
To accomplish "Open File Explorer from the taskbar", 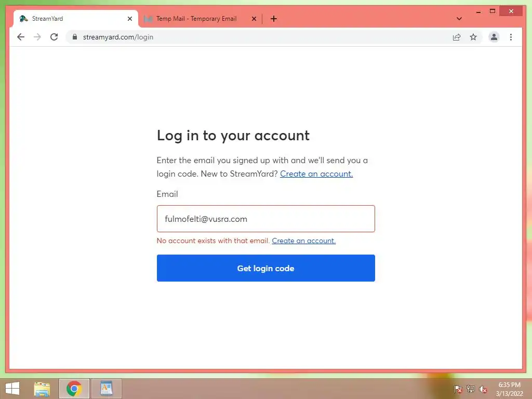I will click(42, 389).
